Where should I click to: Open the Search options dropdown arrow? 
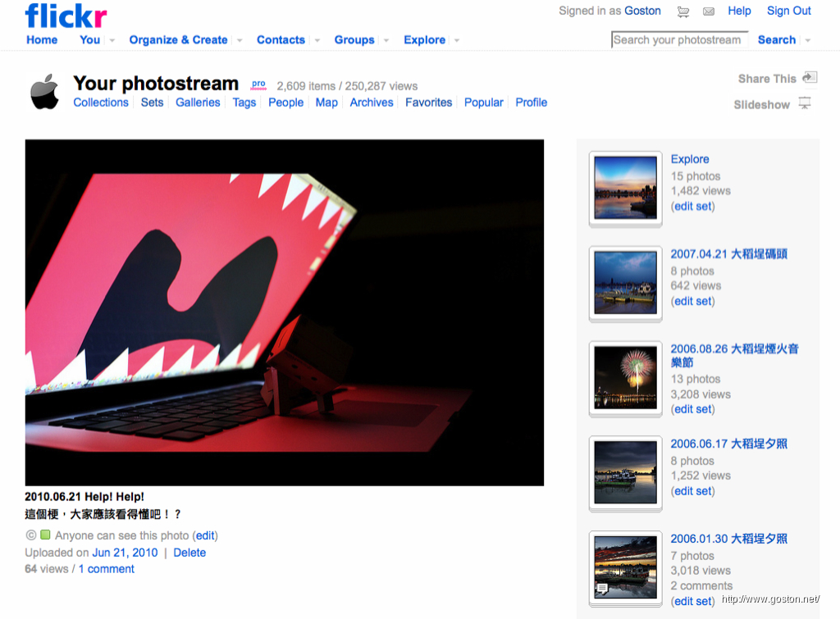click(808, 40)
